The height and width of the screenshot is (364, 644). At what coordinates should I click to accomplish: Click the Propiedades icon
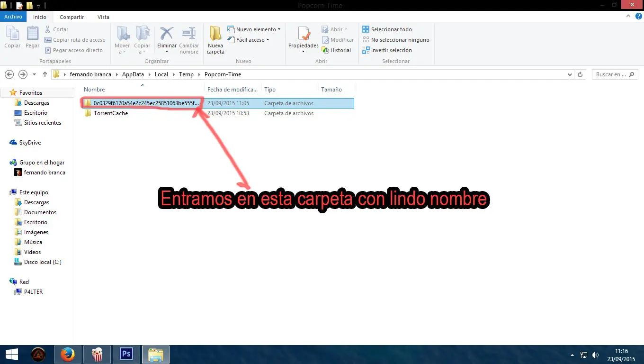pos(304,35)
